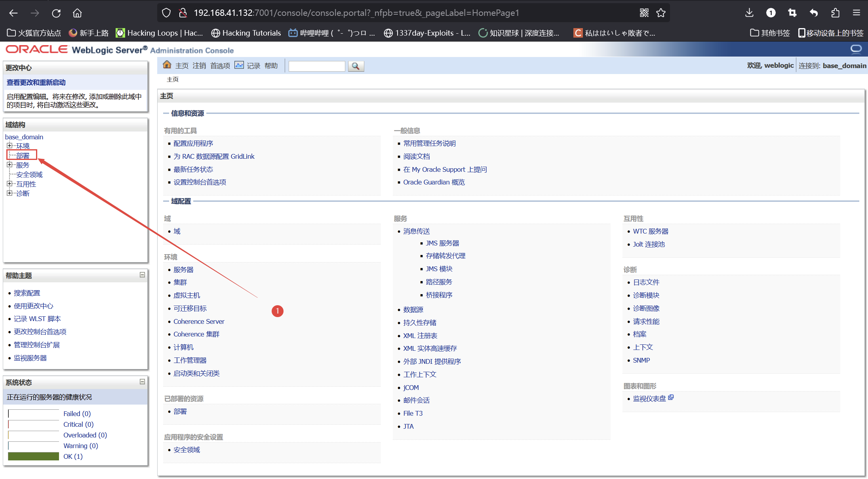Open the 其他书签 folder dropdown
Screen dimensions: 868x479
[x=770, y=33]
